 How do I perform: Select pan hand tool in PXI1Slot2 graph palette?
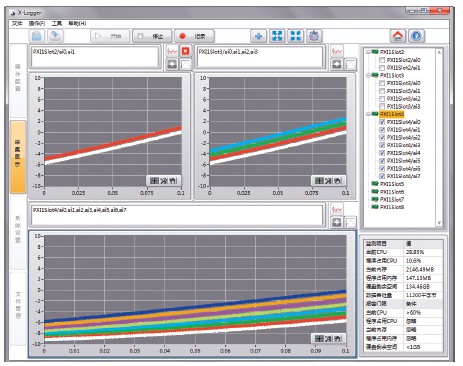[173, 181]
